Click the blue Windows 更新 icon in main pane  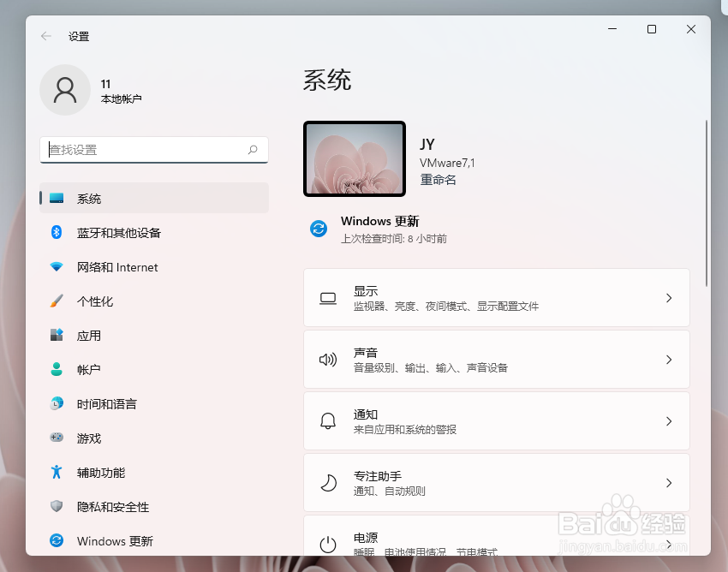[319, 229]
